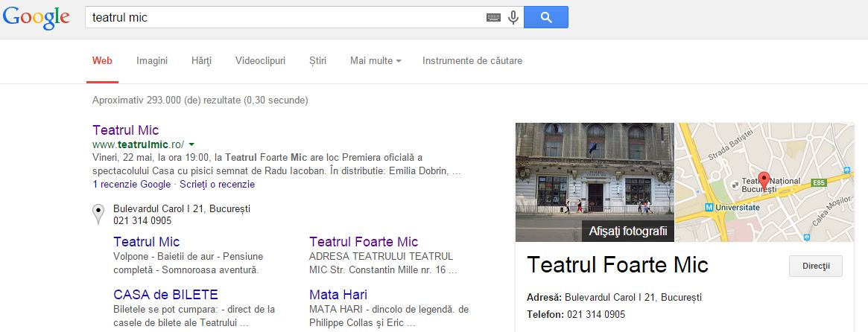The height and width of the screenshot is (332, 868).
Task: Switch to the Imagini tab
Action: pyautogui.click(x=152, y=61)
